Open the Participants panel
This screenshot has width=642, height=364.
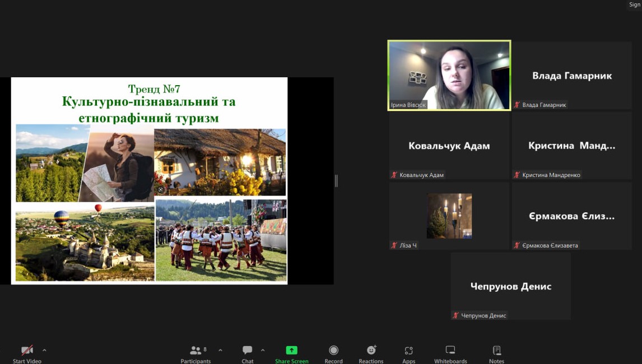tap(196, 351)
